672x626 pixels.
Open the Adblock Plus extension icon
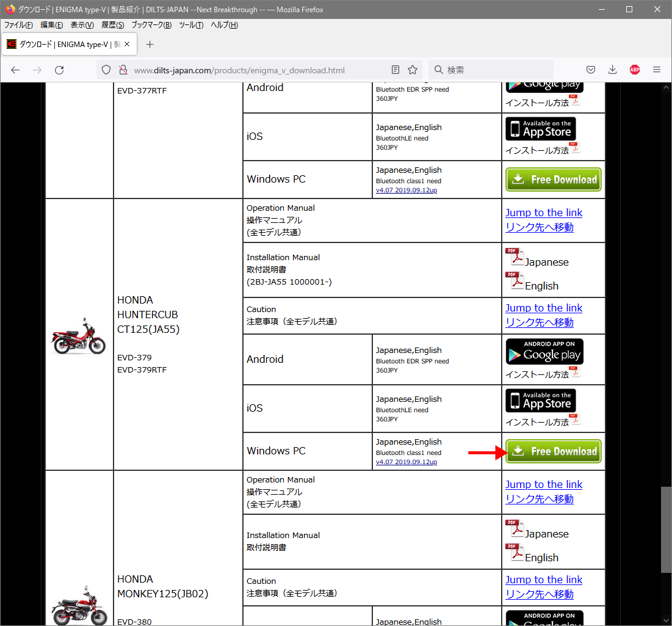[635, 70]
